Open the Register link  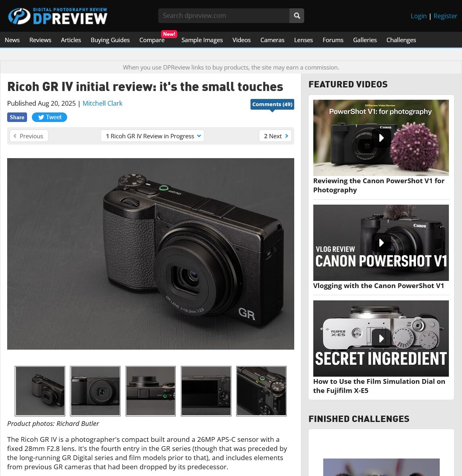[445, 16]
